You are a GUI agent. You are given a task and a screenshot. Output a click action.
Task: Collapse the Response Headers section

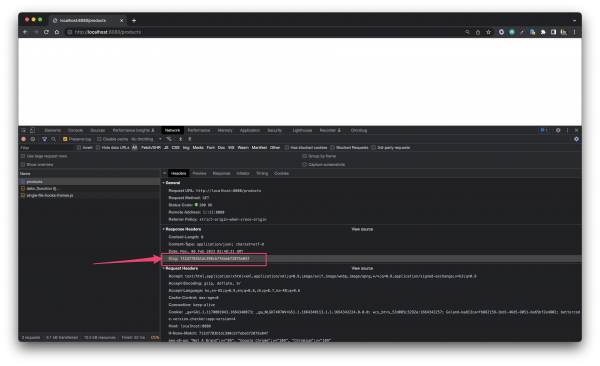tap(164, 229)
